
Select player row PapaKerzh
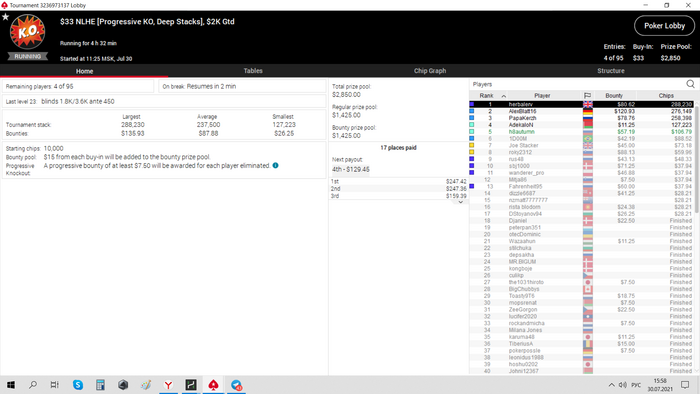[x=582, y=118]
